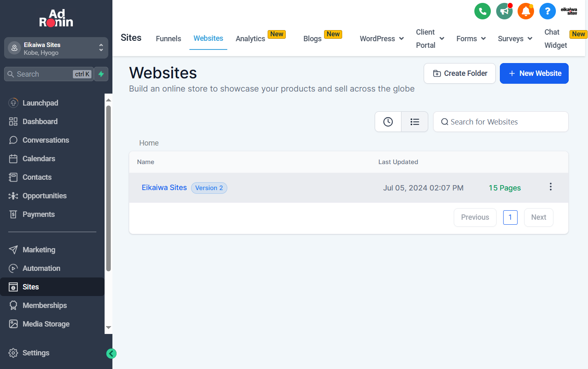Expand the Client Portal dropdown

(x=430, y=39)
